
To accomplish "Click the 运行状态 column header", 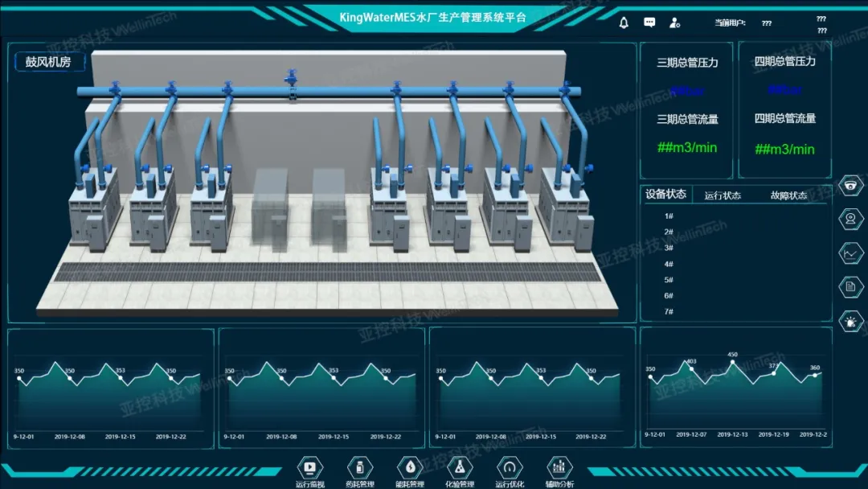I will (x=723, y=195).
